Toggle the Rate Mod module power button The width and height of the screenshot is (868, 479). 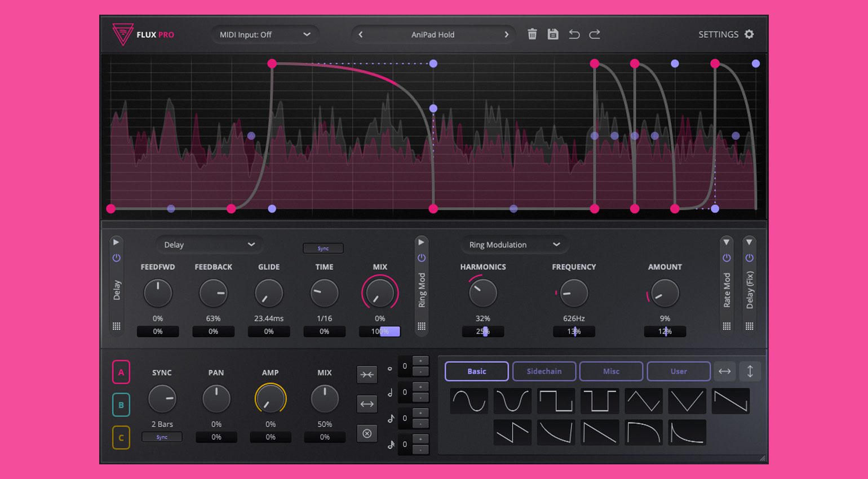[727, 258]
